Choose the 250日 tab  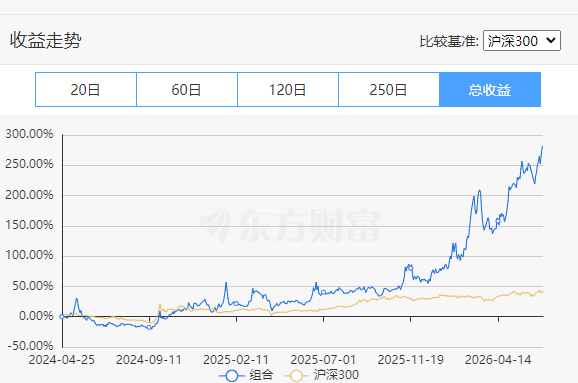389,90
